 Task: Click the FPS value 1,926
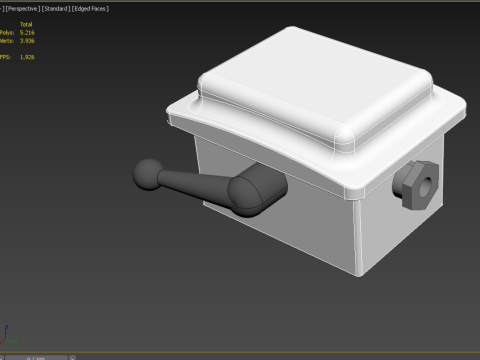27,57
